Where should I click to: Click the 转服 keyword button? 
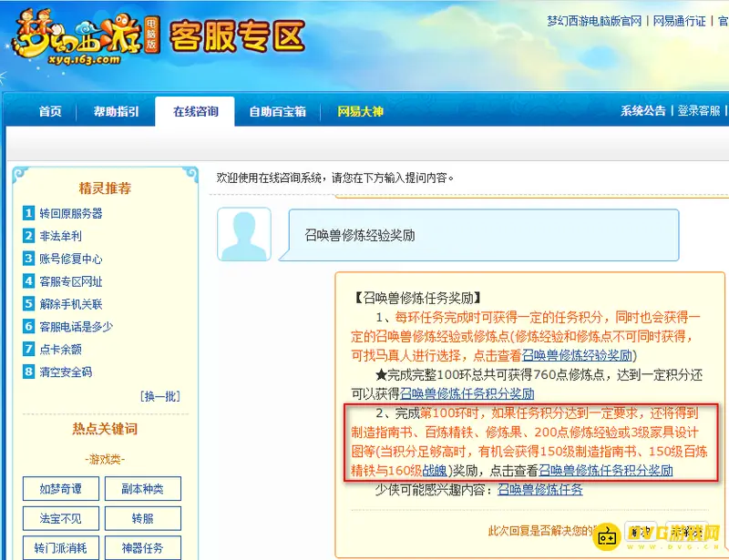143,518
